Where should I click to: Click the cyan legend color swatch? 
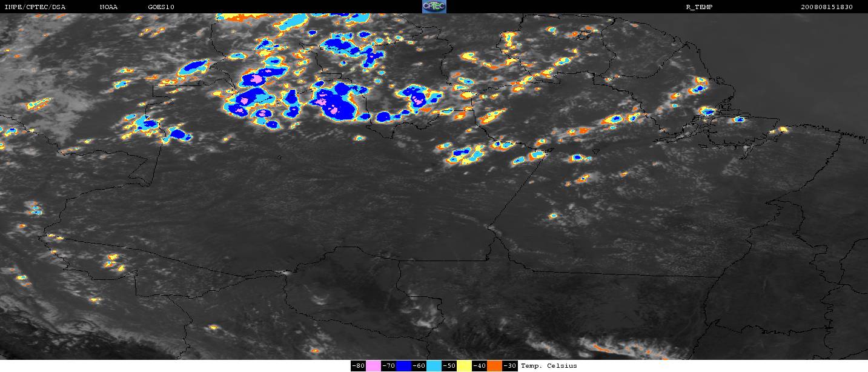434,366
